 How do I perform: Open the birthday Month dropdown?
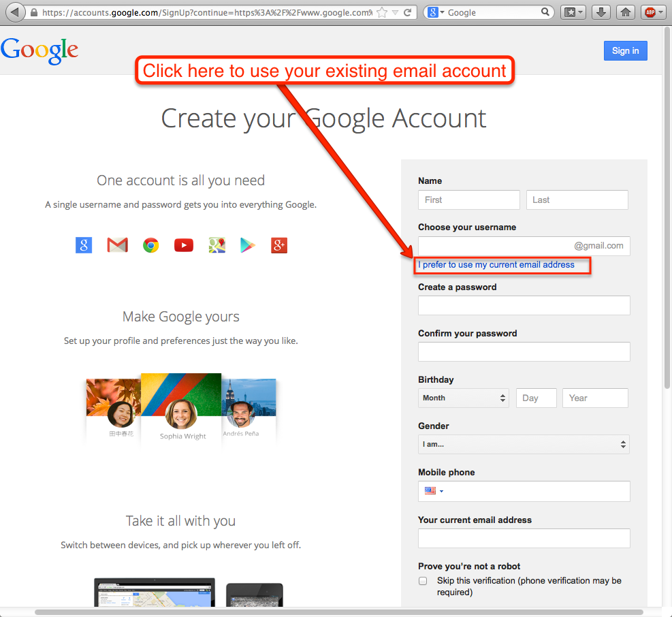click(x=463, y=398)
